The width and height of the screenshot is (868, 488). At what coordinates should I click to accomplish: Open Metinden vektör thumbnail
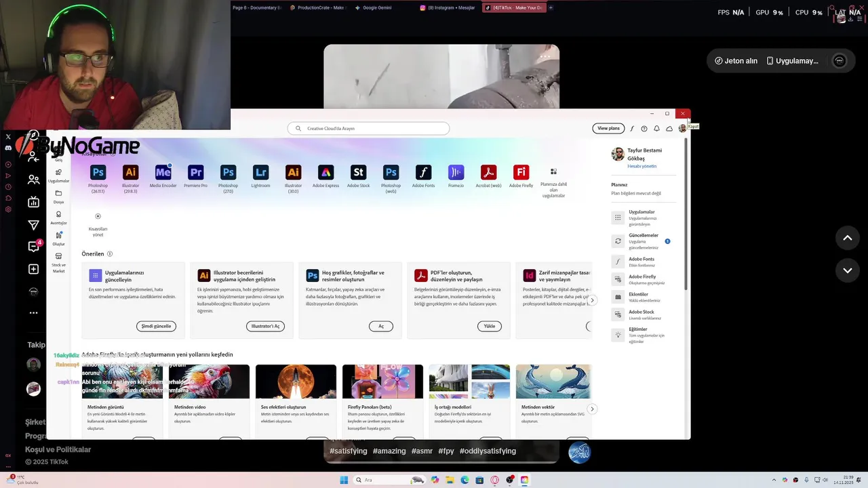coord(554,382)
